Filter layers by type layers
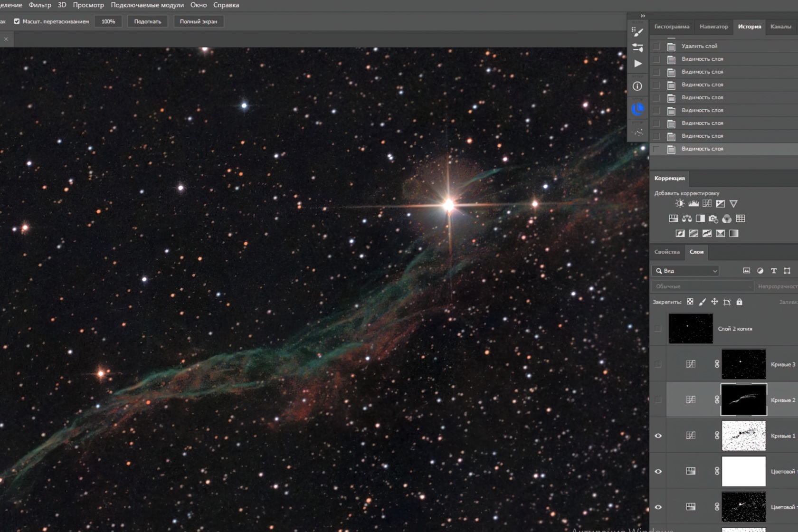This screenshot has height=532, width=798. pyautogui.click(x=774, y=271)
